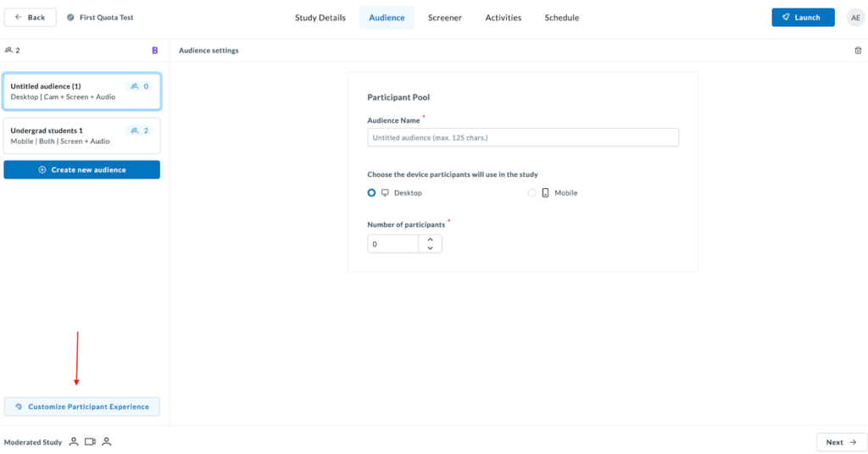This screenshot has width=868, height=454.
Task: Click the purple B badge icon
Action: point(154,51)
